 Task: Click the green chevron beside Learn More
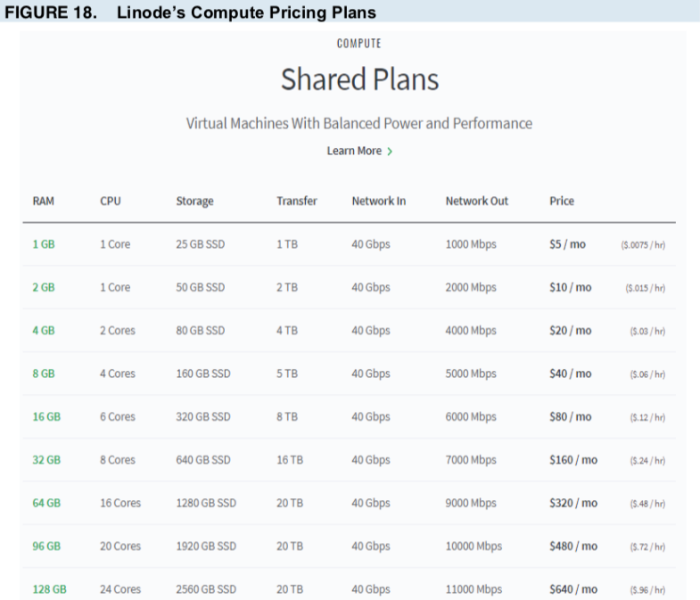(x=390, y=152)
